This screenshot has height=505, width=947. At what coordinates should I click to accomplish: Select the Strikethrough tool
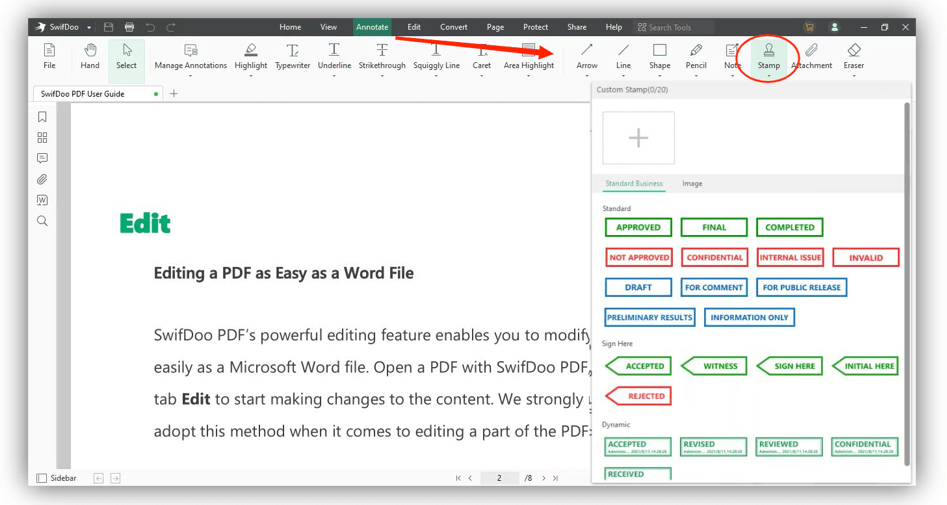tap(382, 56)
